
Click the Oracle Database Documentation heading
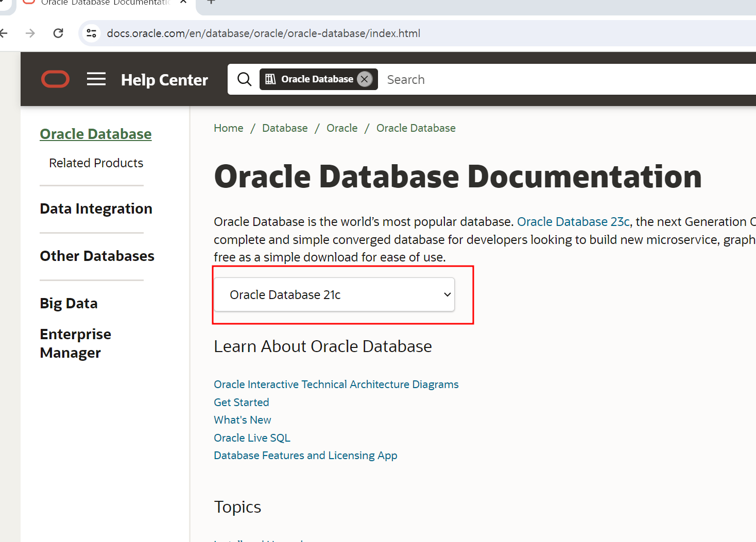pos(458,177)
